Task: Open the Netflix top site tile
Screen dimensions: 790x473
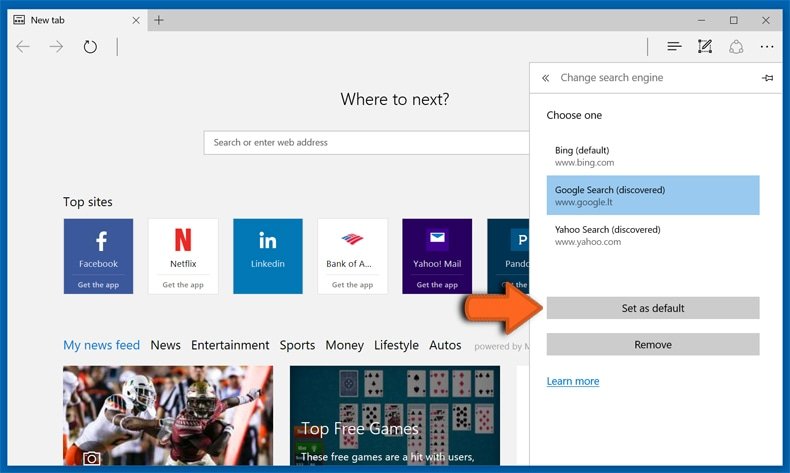Action: (183, 255)
